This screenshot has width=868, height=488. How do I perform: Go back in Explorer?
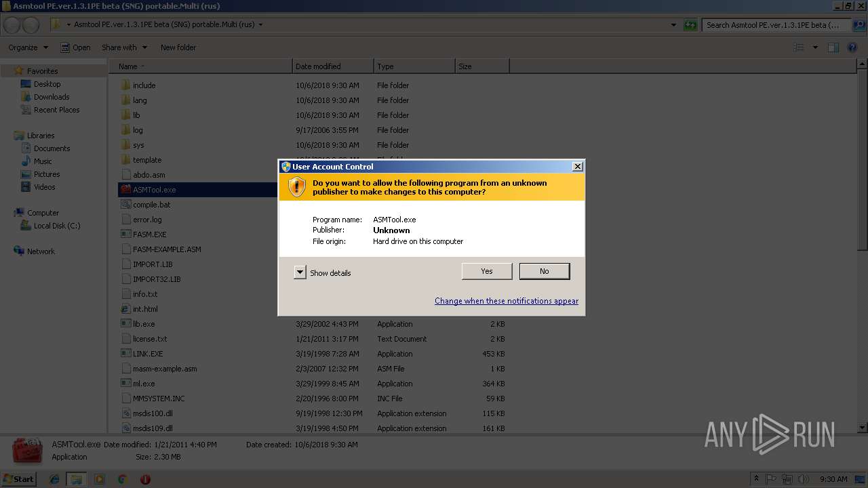pos(12,26)
